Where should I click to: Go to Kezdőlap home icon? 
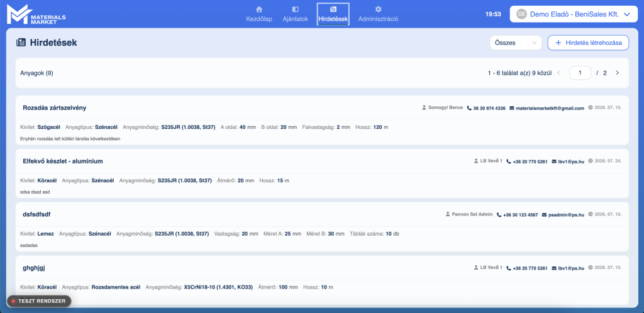[258, 9]
